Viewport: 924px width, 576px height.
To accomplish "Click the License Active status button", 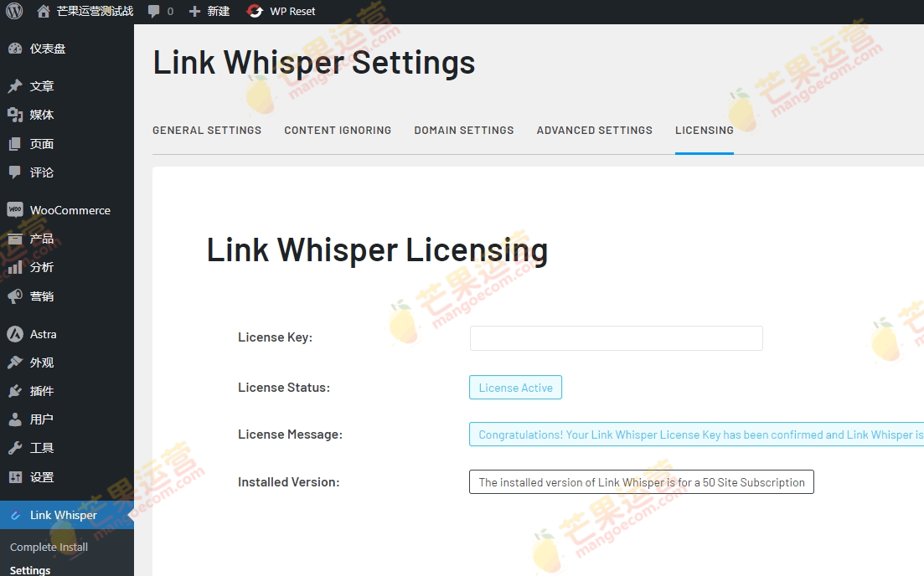I will tap(515, 387).
